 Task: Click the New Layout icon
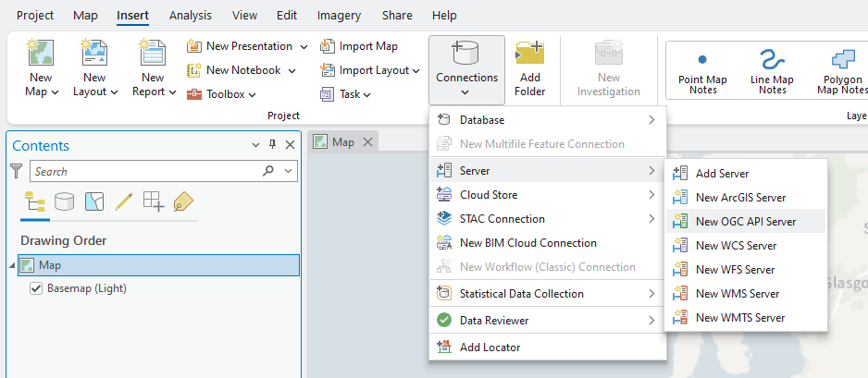tap(94, 52)
